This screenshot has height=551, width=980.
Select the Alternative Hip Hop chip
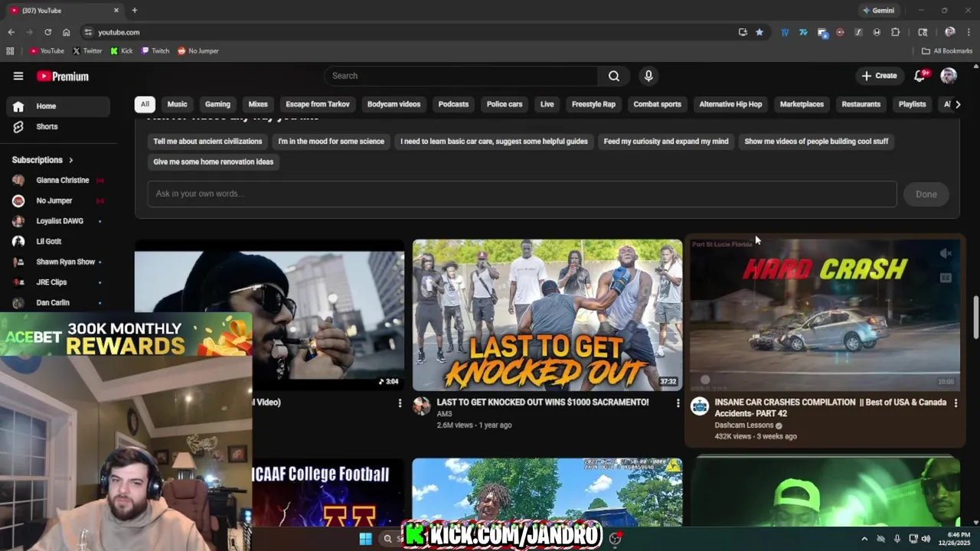point(730,104)
